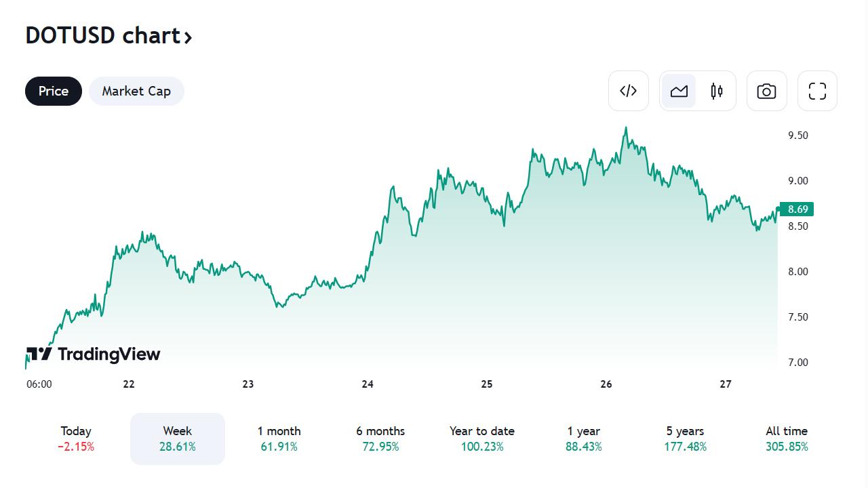This screenshot has height=488, width=868.
Task: Select the Week time range
Action: tap(178, 439)
